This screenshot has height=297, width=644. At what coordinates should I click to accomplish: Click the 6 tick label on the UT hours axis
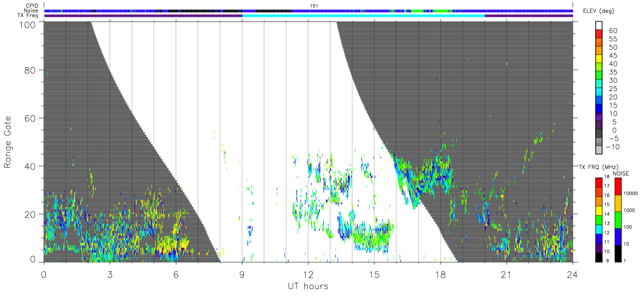coord(176,275)
